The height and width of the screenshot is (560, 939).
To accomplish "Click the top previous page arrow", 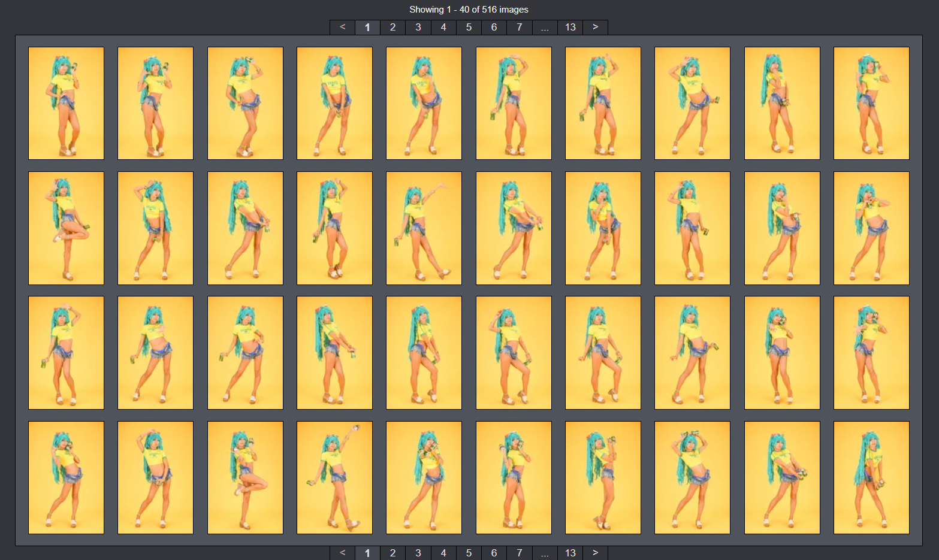I will point(342,27).
